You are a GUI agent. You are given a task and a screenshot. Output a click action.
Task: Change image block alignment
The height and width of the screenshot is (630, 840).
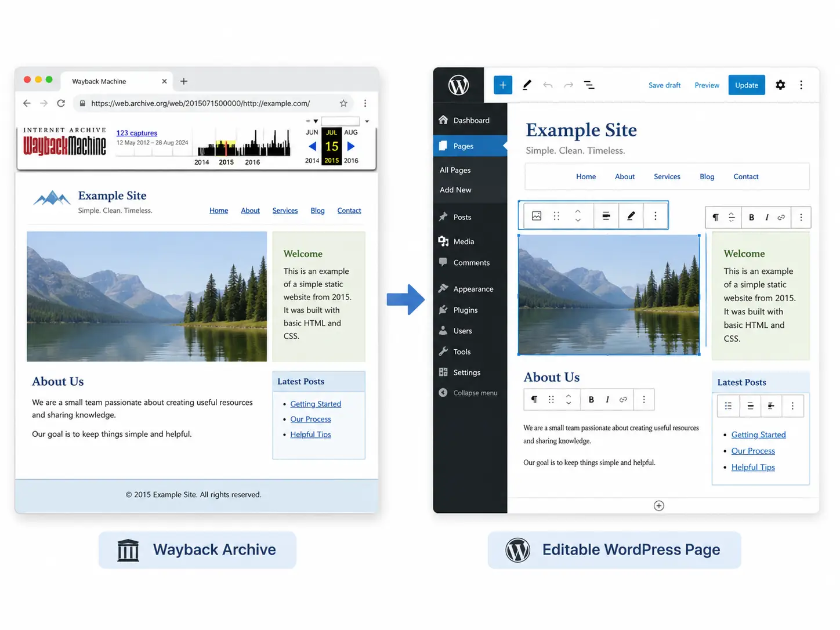[606, 216]
